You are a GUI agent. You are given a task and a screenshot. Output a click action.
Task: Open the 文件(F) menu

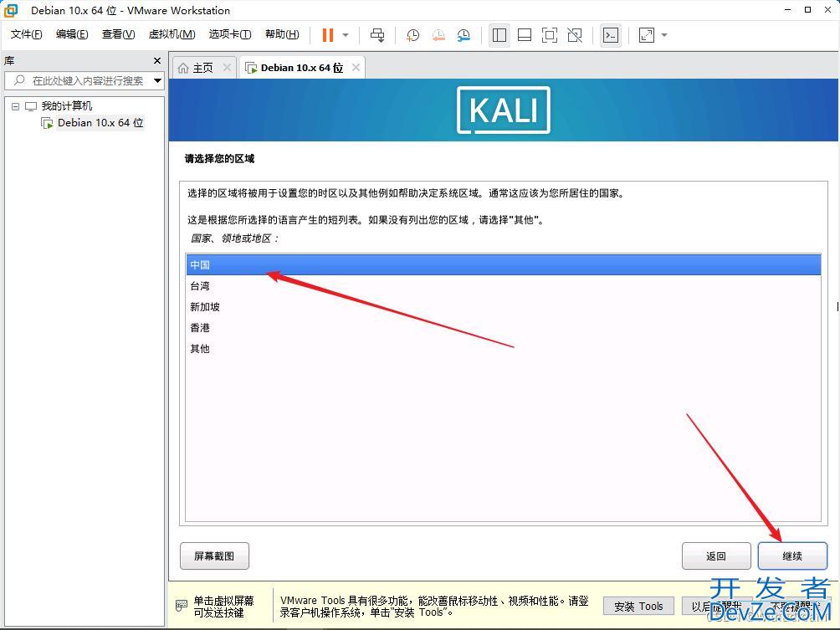click(x=26, y=34)
